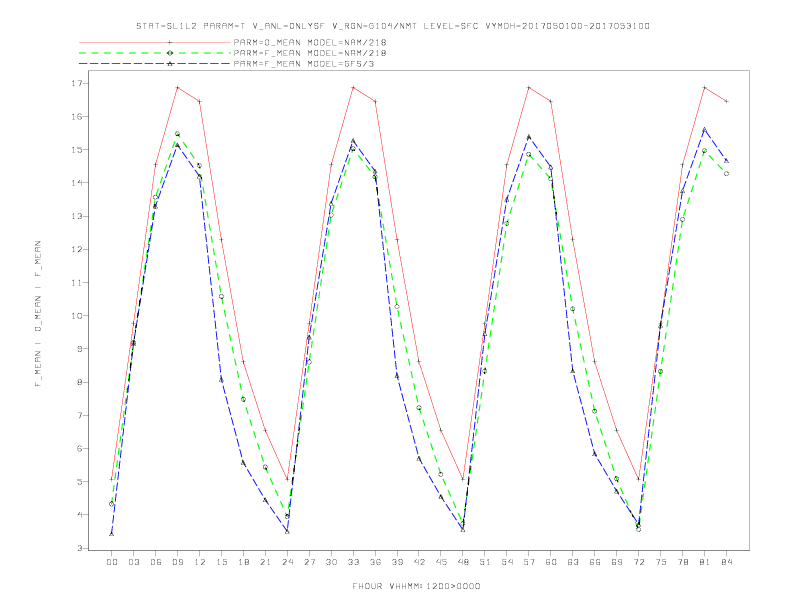Click the triangle marker on blue legend line

(x=170, y=64)
